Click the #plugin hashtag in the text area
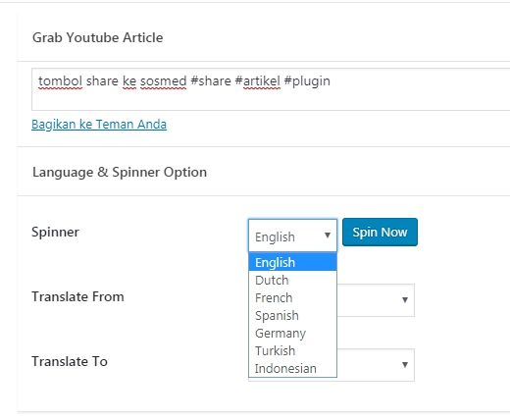 pos(307,81)
